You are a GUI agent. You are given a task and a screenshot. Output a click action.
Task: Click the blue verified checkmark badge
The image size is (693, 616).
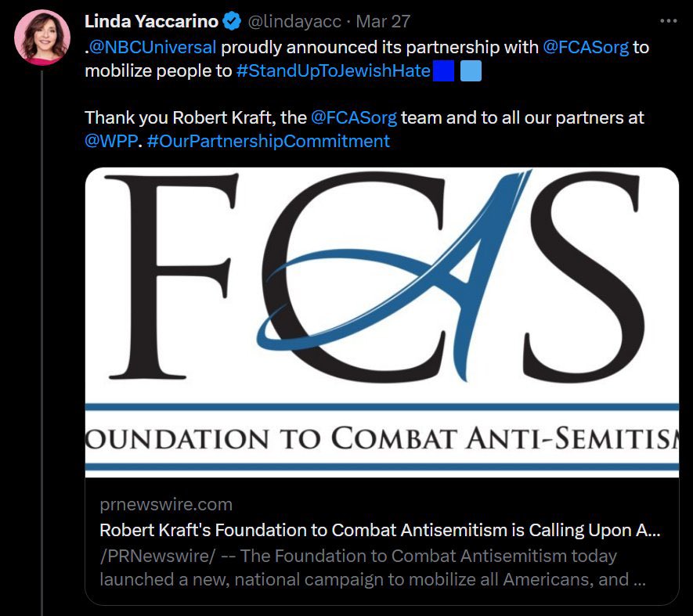232,22
